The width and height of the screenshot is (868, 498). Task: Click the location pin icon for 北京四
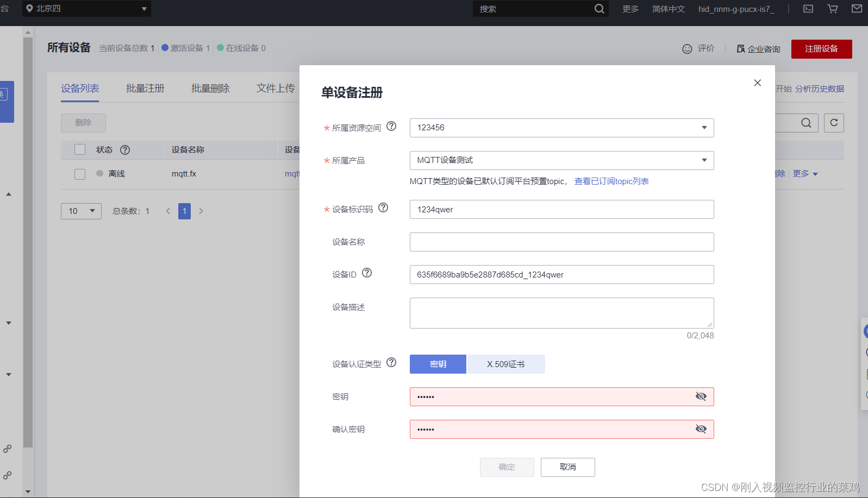click(29, 8)
